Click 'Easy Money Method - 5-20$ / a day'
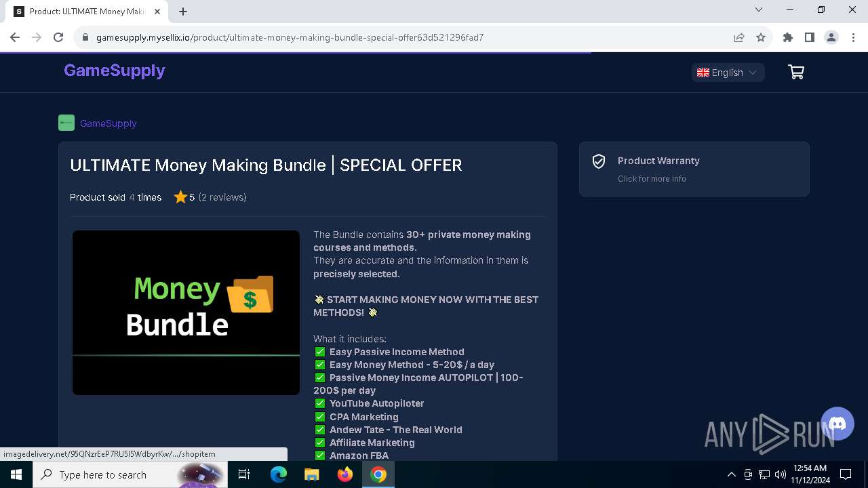Viewport: 868px width, 488px height. click(412, 365)
